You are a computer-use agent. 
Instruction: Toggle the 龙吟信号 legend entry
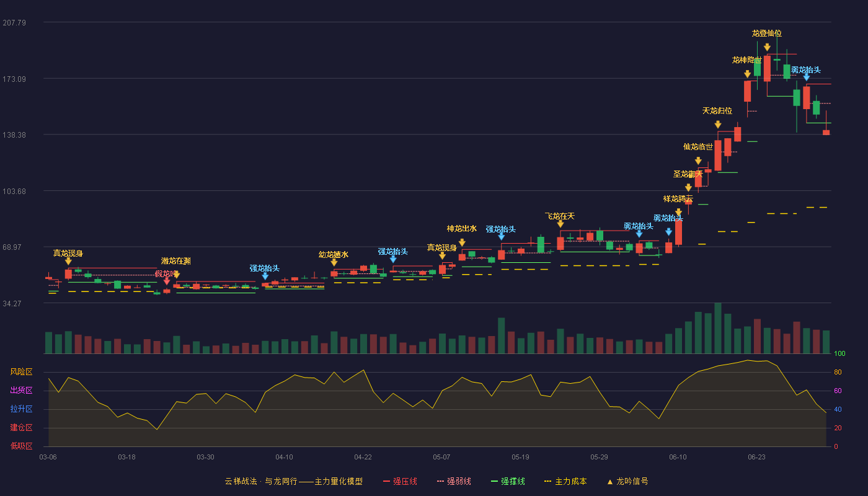[627, 481]
